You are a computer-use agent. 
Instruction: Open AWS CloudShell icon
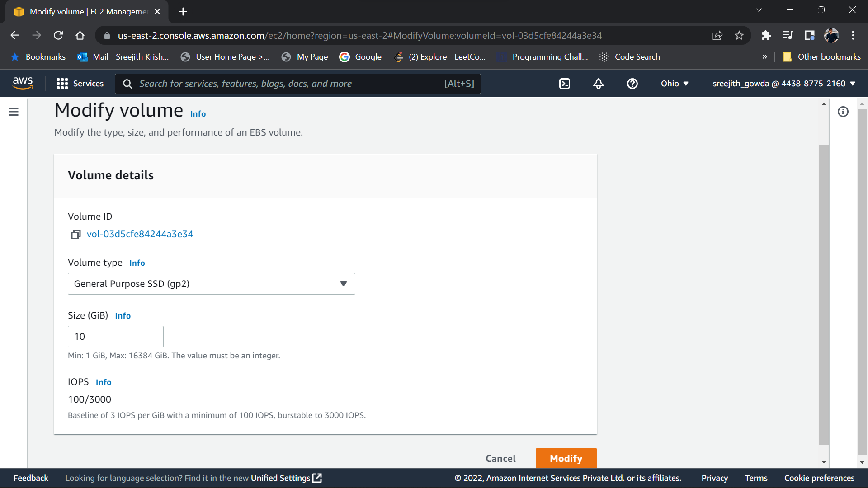coord(565,84)
